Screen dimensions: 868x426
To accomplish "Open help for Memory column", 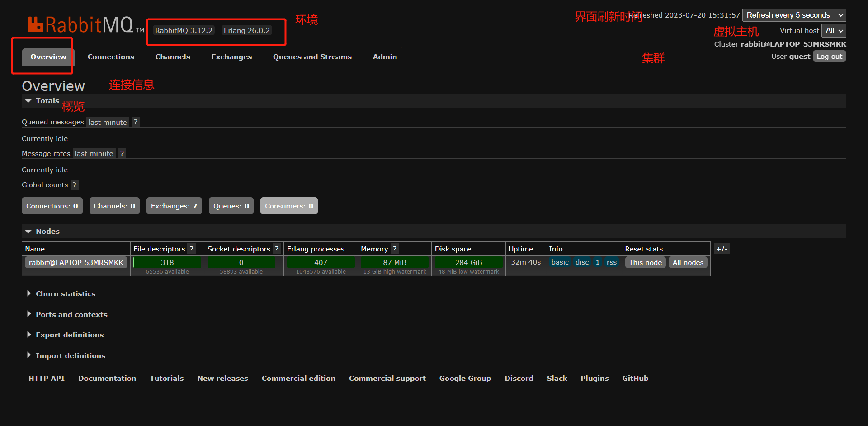I will pos(395,249).
